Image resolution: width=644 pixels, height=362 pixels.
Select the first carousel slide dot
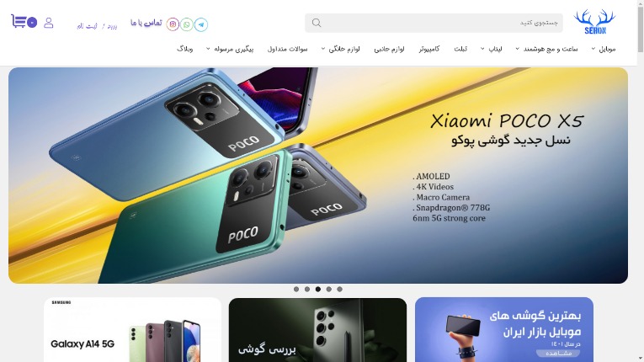pos(296,290)
